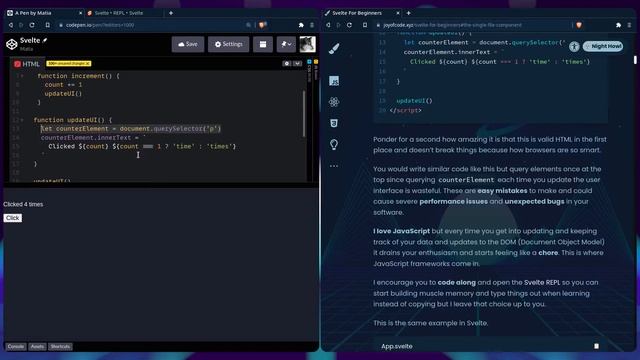640x360 pixels.
Task: Expand HTML editor options chevron dropdown
Action: [298, 64]
